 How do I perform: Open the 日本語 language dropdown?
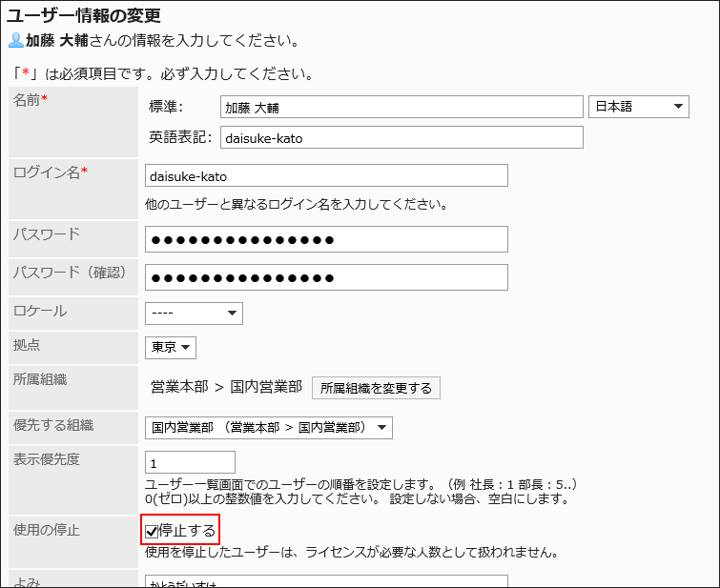pyautogui.click(x=639, y=107)
